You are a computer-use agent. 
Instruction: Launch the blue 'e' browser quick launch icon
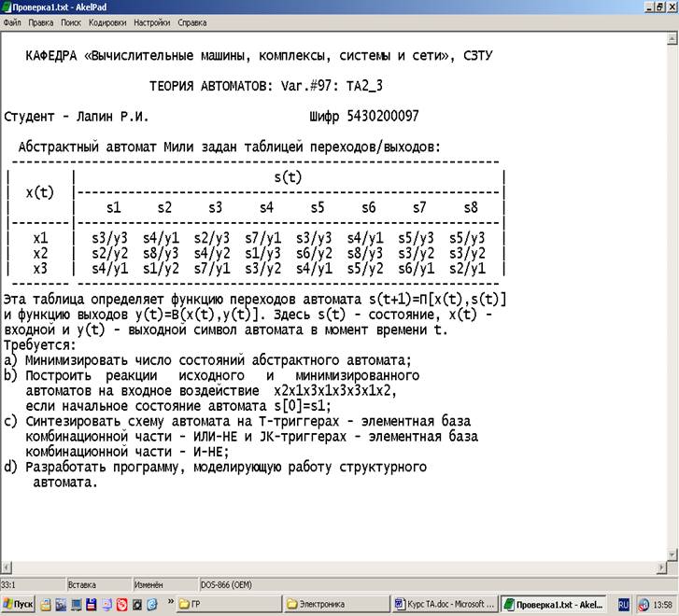coord(152,604)
